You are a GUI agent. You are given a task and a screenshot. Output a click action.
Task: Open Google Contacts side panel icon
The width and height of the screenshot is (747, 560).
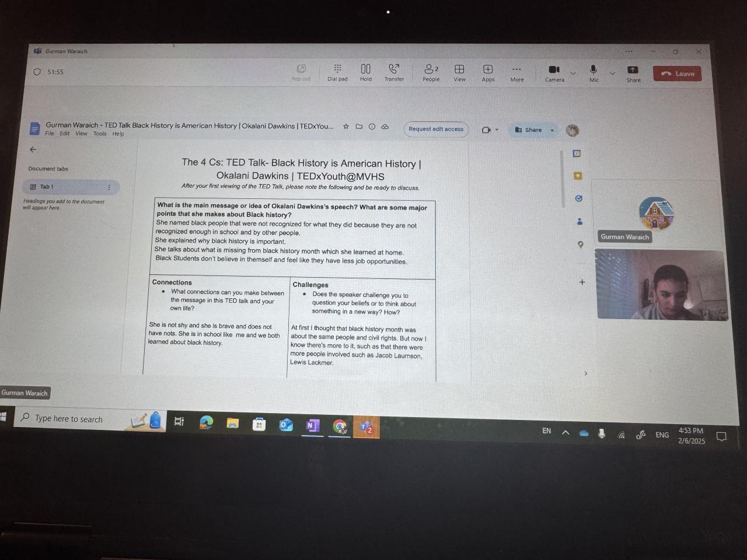click(x=580, y=221)
